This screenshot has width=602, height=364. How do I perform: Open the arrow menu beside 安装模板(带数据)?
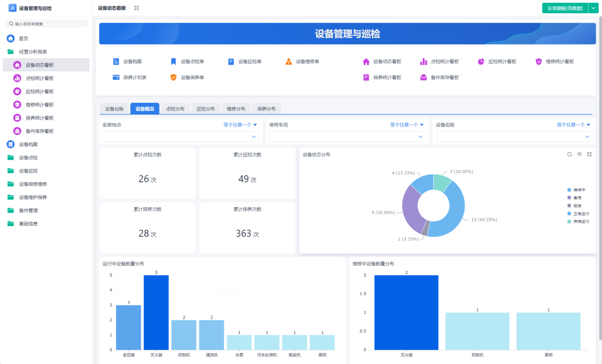click(592, 8)
